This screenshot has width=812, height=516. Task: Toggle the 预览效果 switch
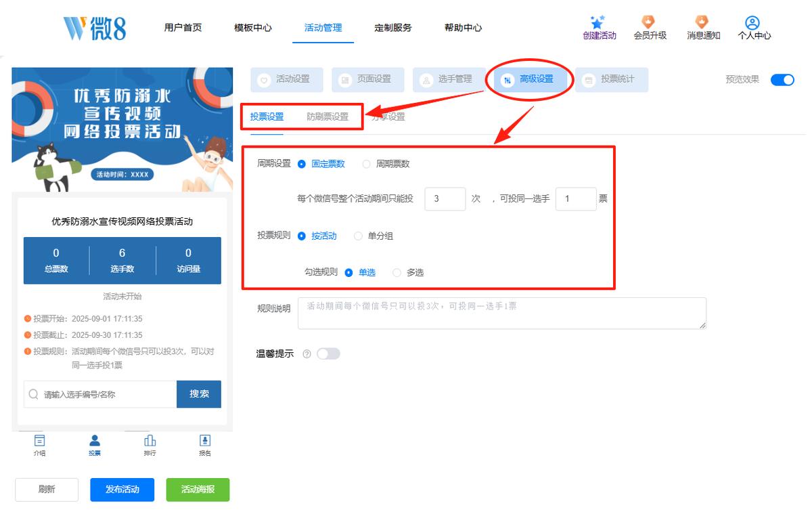pyautogui.click(x=782, y=79)
